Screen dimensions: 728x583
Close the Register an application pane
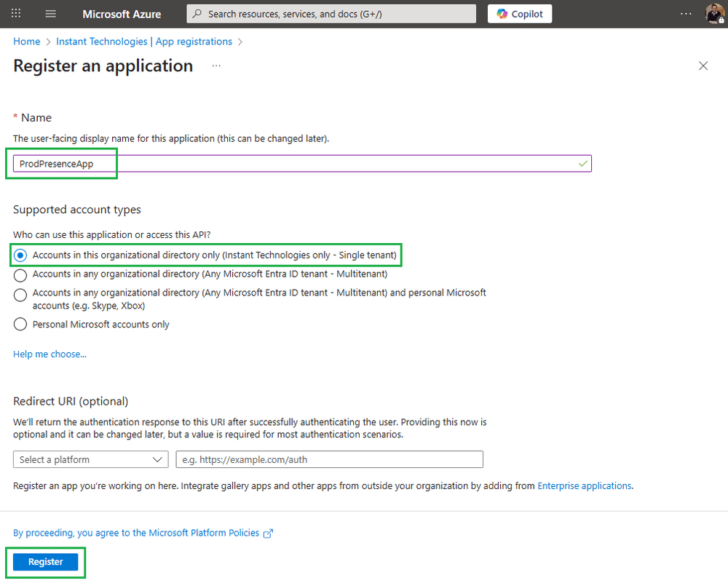click(703, 66)
